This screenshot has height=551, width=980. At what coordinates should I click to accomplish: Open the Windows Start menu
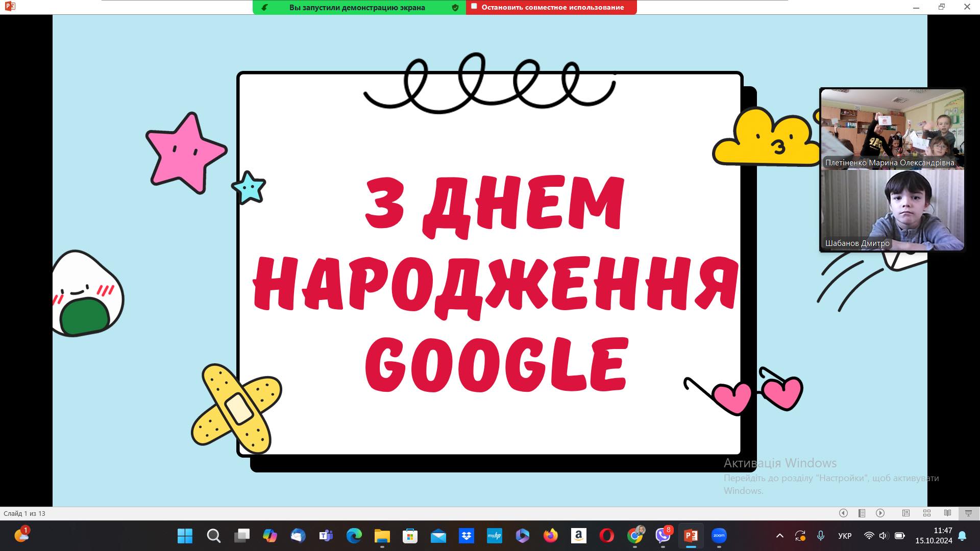click(x=185, y=536)
